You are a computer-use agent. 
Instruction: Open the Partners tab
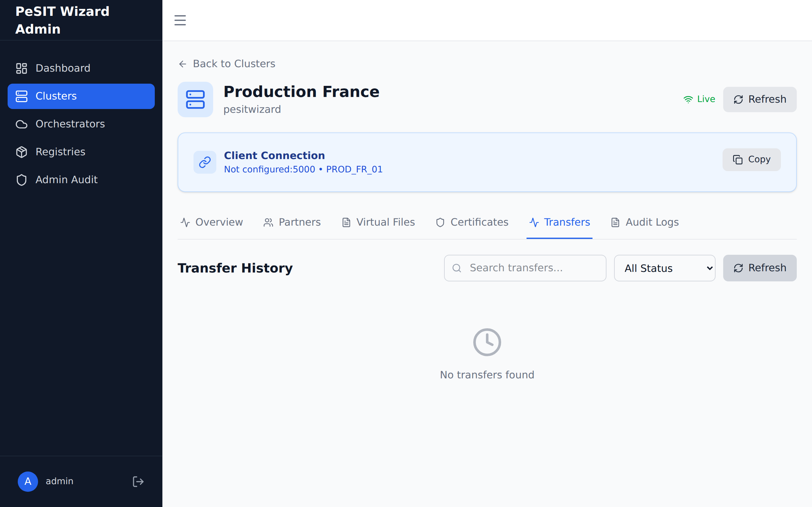(292, 222)
